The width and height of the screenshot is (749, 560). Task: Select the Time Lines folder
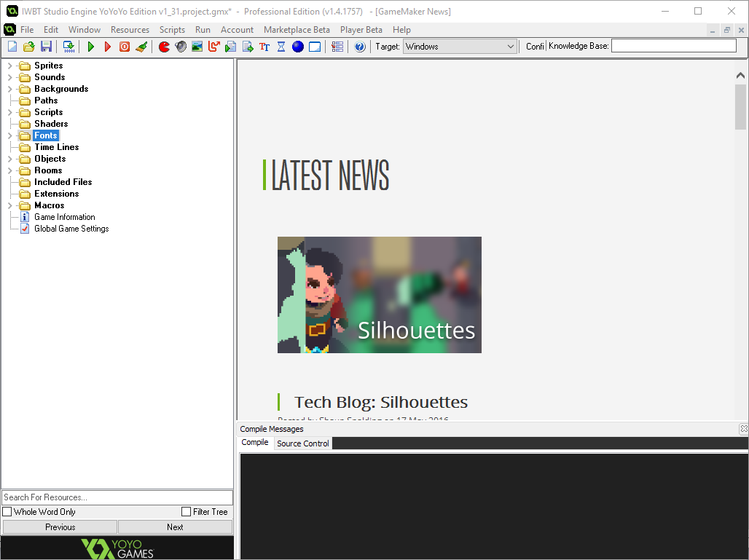click(56, 147)
